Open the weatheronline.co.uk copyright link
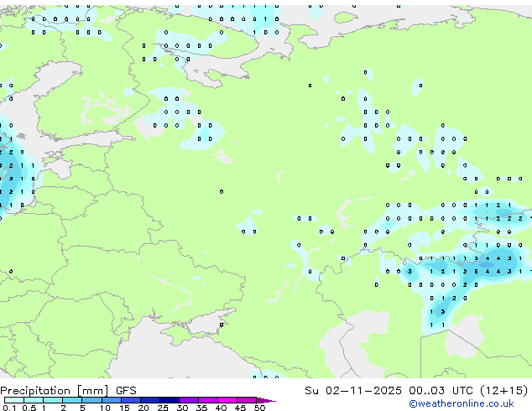Screen dimensions: 532x411 pos(462,403)
